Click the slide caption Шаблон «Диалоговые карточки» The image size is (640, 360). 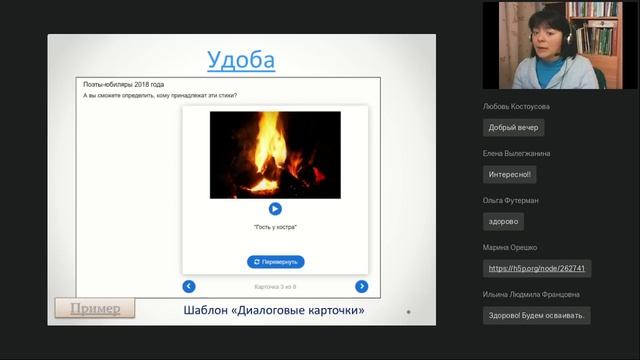pos(274,310)
